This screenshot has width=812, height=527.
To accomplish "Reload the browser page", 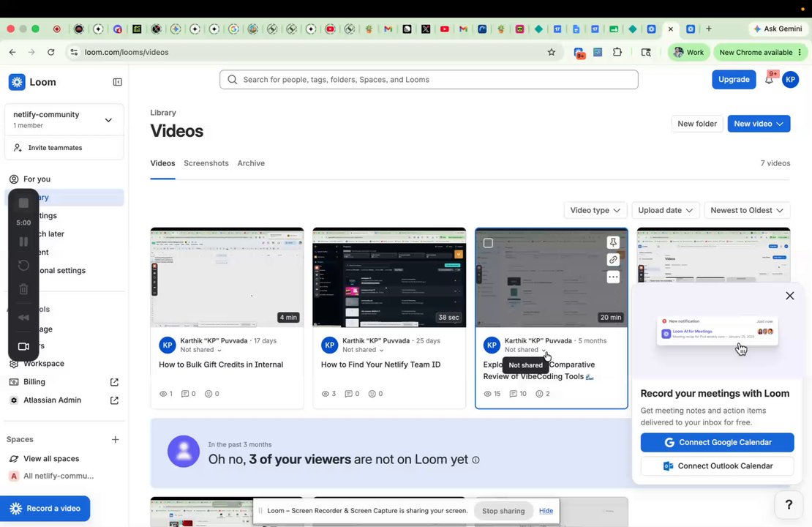I will (x=50, y=52).
